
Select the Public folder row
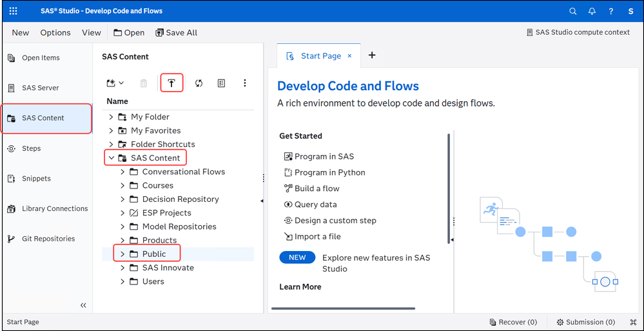[178, 254]
